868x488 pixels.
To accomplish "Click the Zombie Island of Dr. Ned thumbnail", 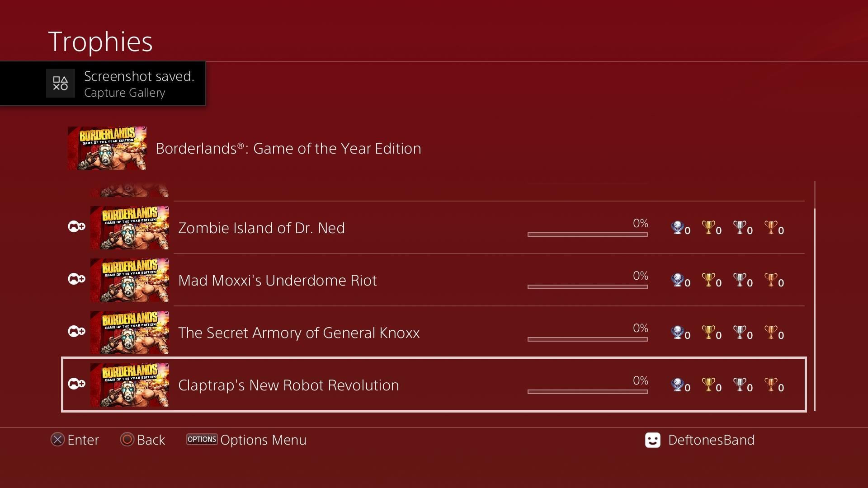I will click(130, 228).
